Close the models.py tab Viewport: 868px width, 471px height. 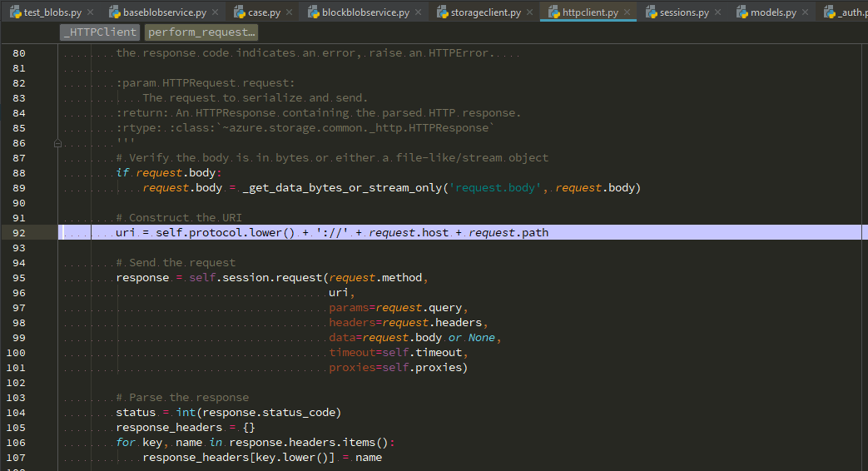(x=805, y=12)
